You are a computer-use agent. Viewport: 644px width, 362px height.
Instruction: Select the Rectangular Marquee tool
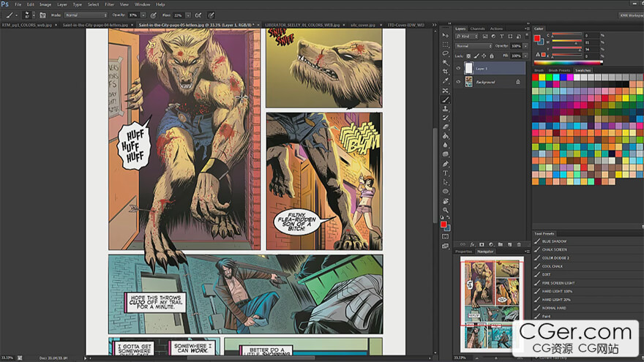click(x=445, y=45)
